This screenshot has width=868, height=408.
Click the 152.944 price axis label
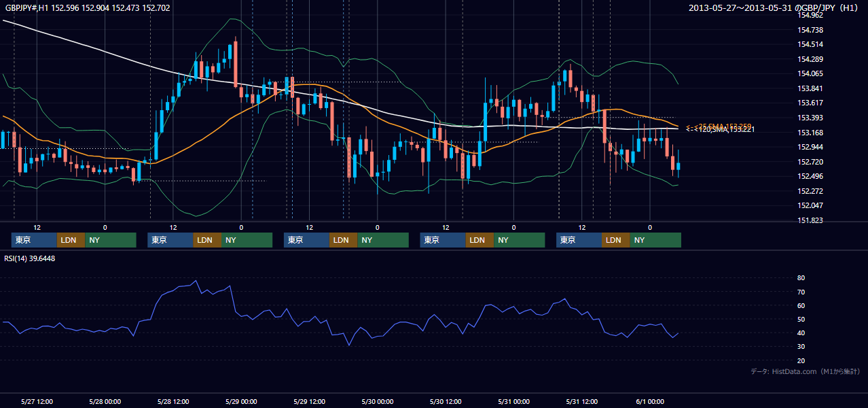[810, 147]
